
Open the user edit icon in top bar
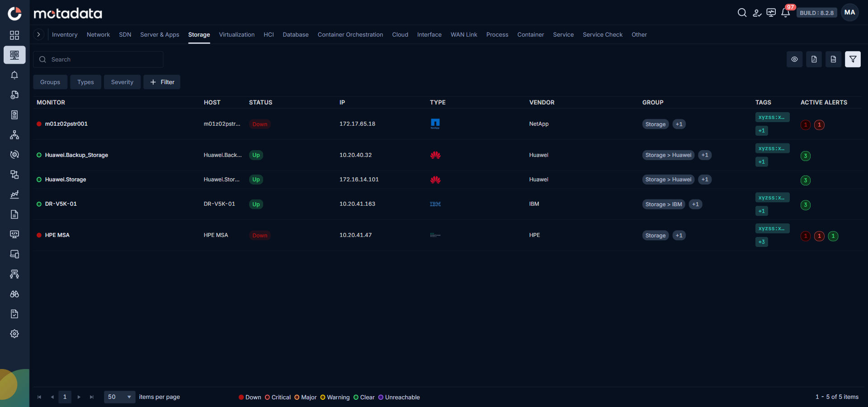coord(757,13)
